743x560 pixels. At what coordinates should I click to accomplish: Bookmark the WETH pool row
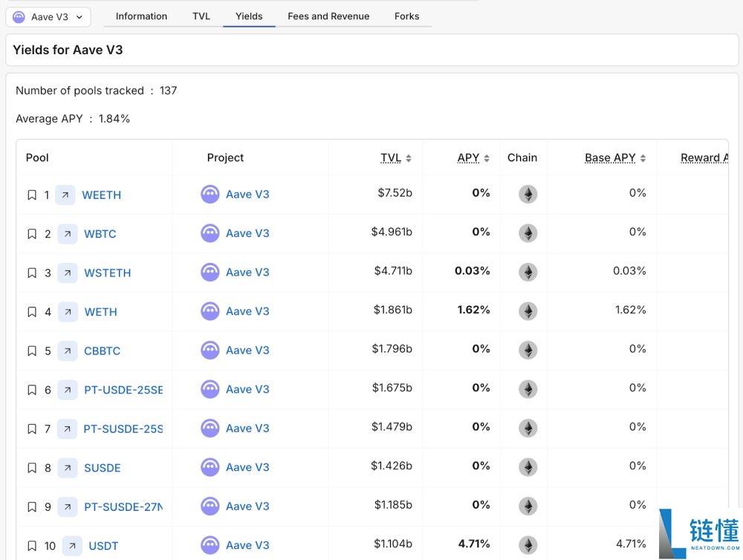tap(32, 312)
